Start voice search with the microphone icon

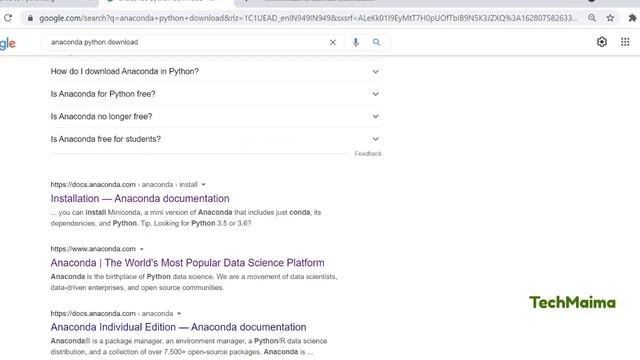(356, 42)
